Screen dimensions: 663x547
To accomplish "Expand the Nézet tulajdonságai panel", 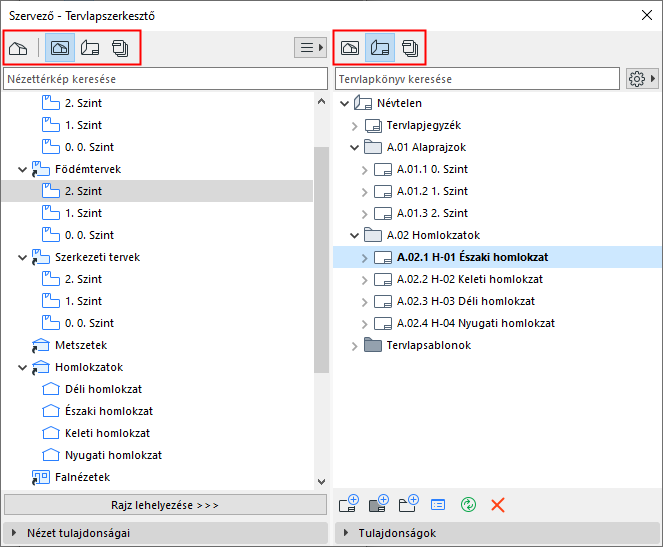I will pos(14,533).
